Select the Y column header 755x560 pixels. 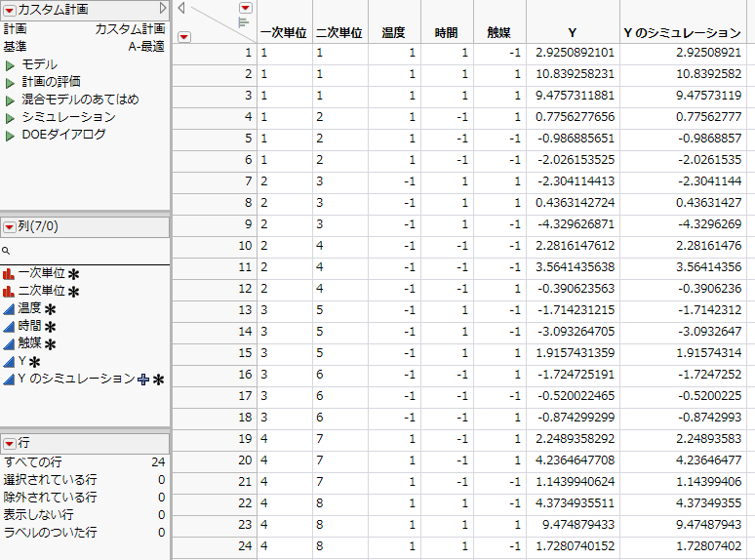tap(572, 33)
